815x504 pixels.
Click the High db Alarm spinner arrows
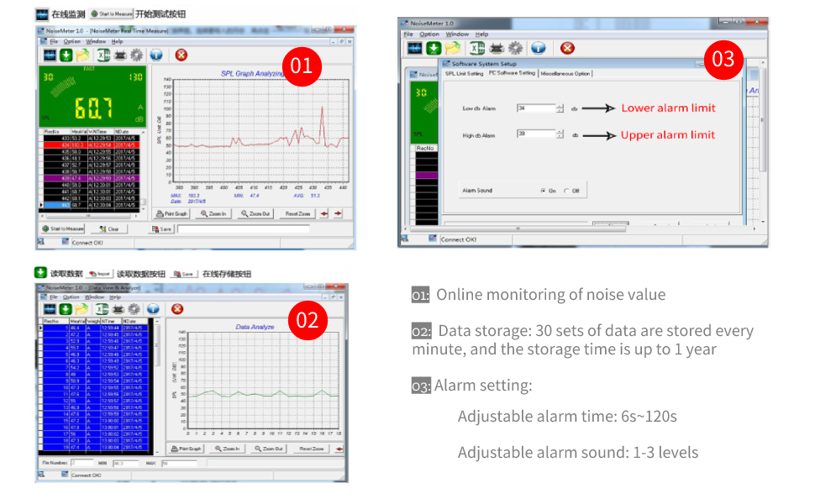[x=560, y=134]
